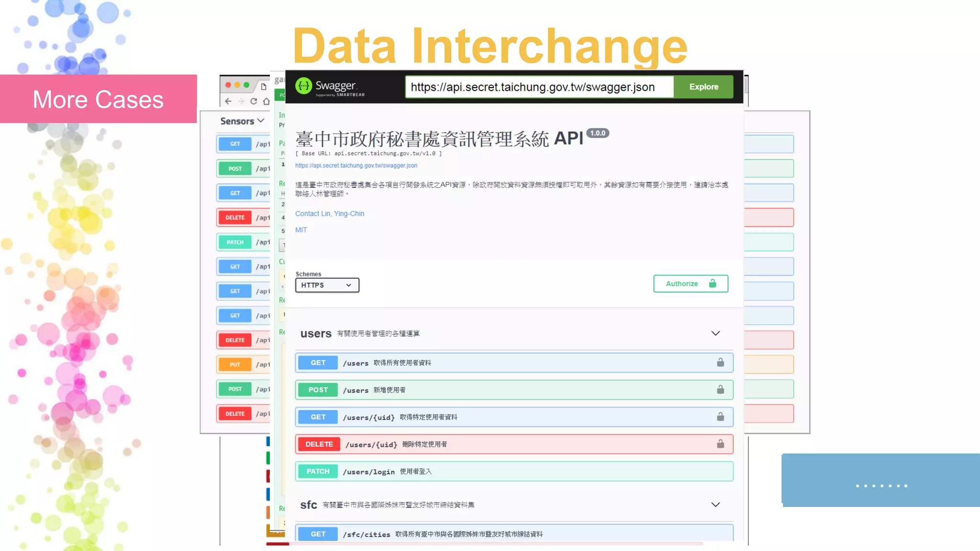The height and width of the screenshot is (551, 980).
Task: Click the users section title
Action: coord(316,333)
